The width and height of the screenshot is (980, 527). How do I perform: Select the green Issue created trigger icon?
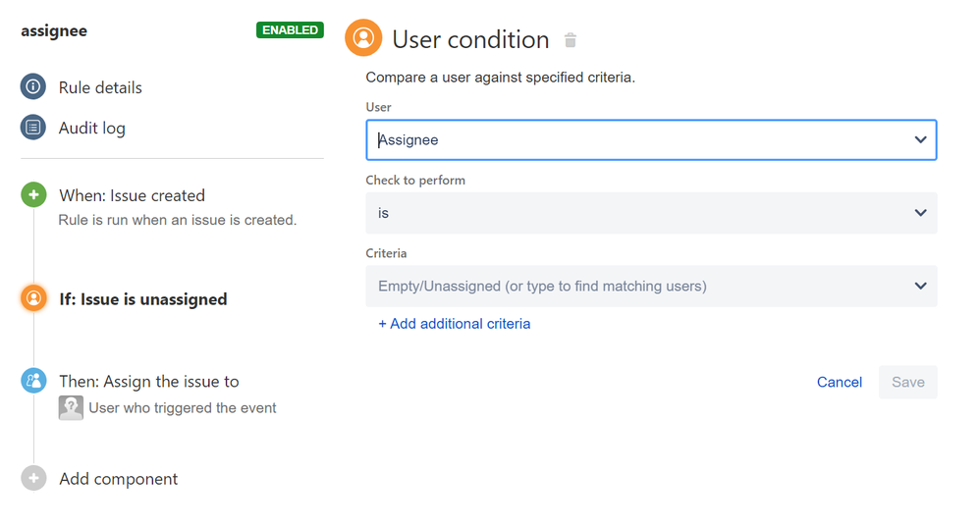coord(33,195)
